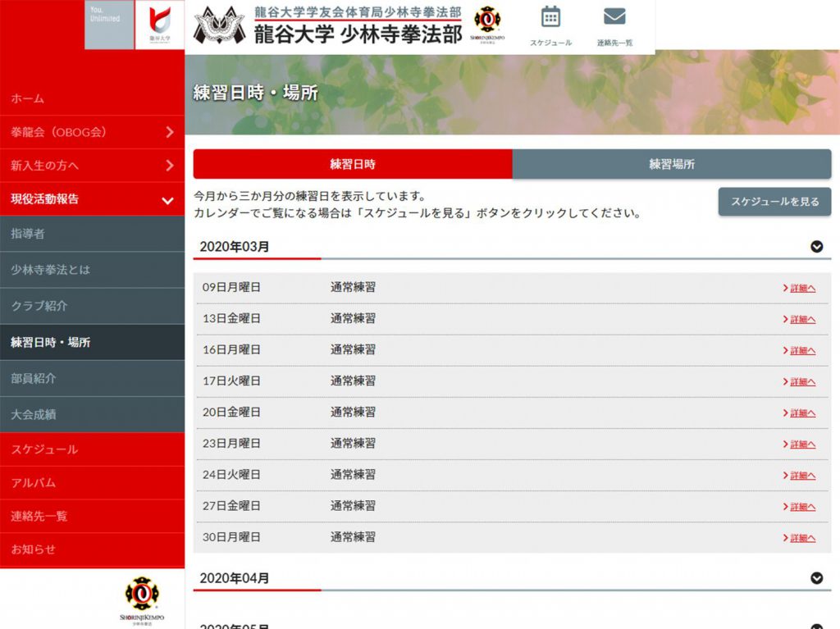Open the スケジュール calendar icon in header
The height and width of the screenshot is (629, 840).
coord(550,26)
